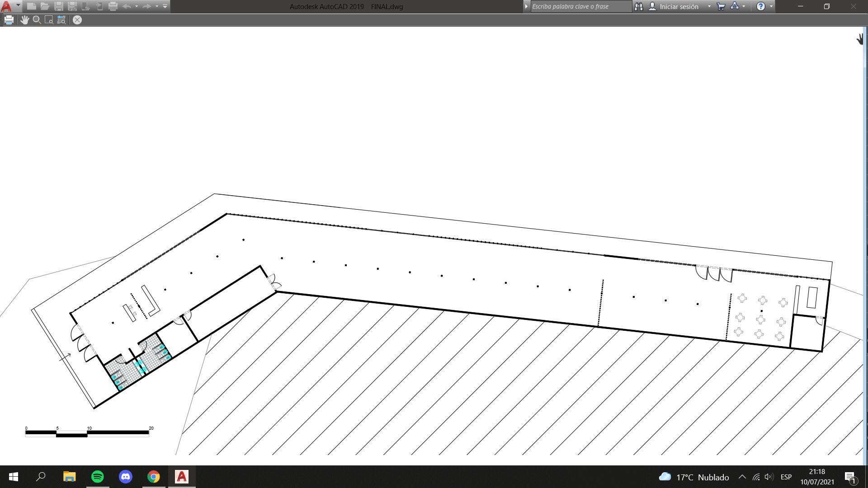Click the Help question mark icon

click(x=760, y=6)
